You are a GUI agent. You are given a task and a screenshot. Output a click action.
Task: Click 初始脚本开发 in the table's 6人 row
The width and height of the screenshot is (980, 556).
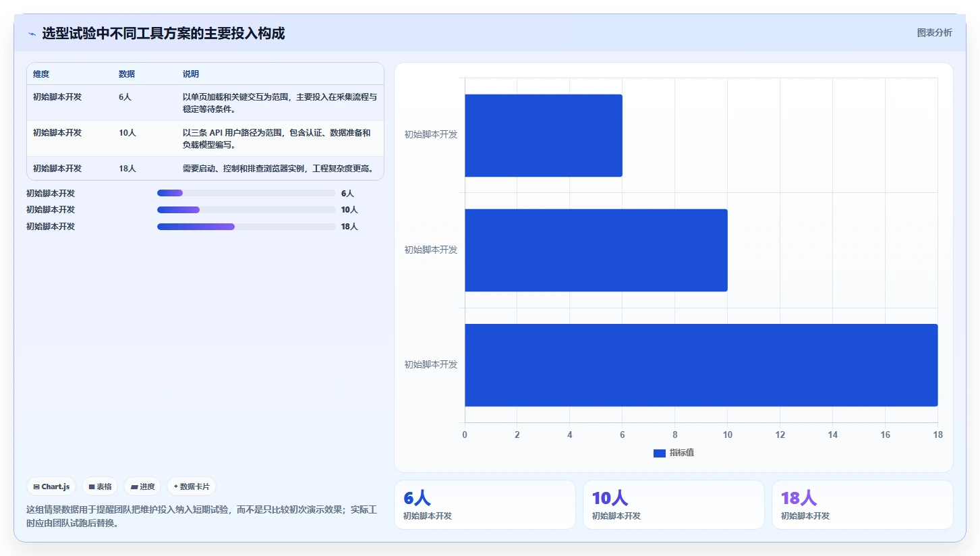(x=57, y=97)
